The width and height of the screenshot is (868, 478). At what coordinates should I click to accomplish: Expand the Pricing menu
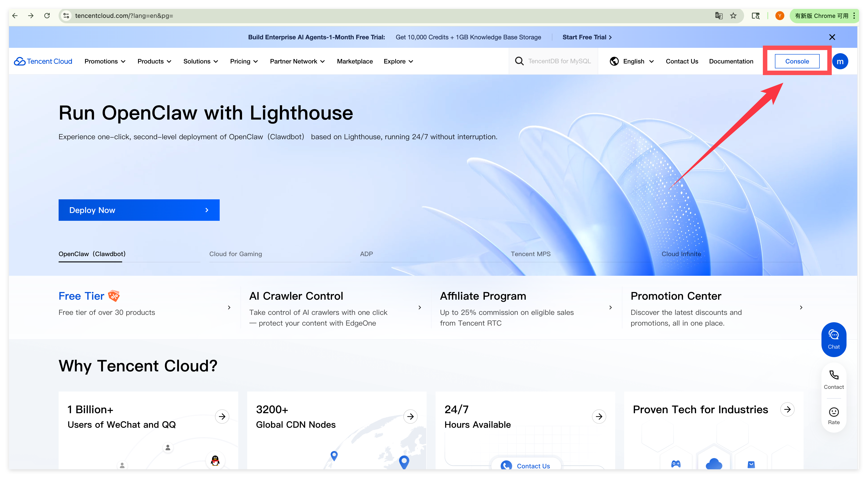tap(244, 61)
